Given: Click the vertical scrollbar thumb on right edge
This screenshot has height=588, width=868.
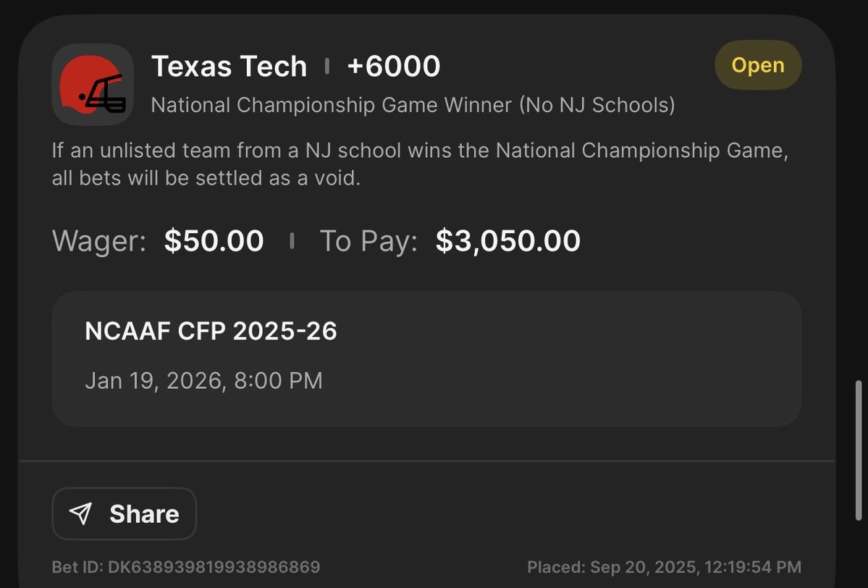Looking at the screenshot, I should [859, 450].
